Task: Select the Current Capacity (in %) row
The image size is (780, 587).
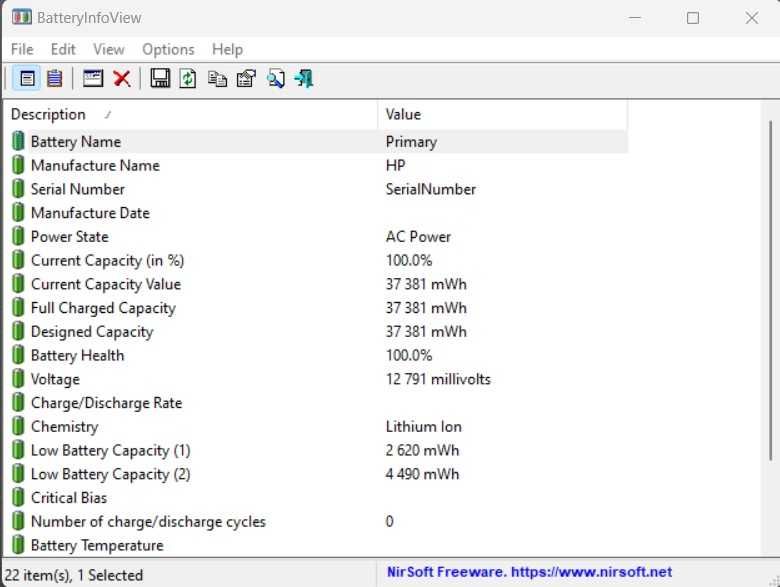Action: 318,260
